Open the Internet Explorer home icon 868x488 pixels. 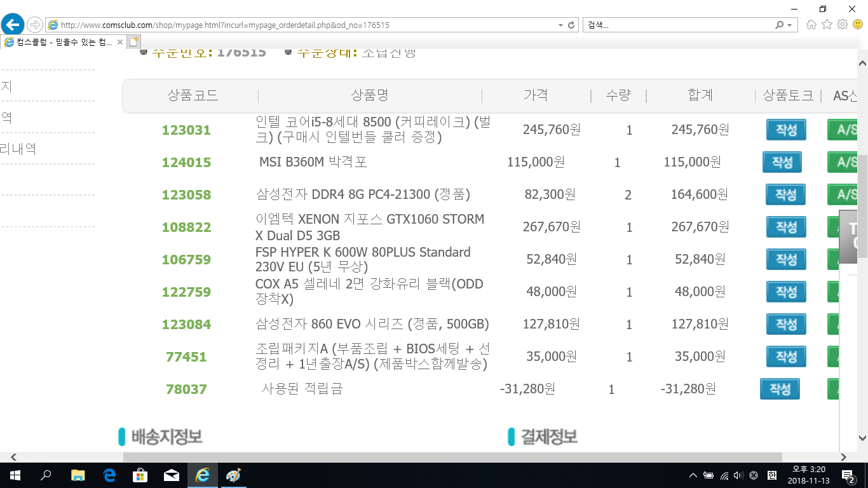[x=811, y=25]
